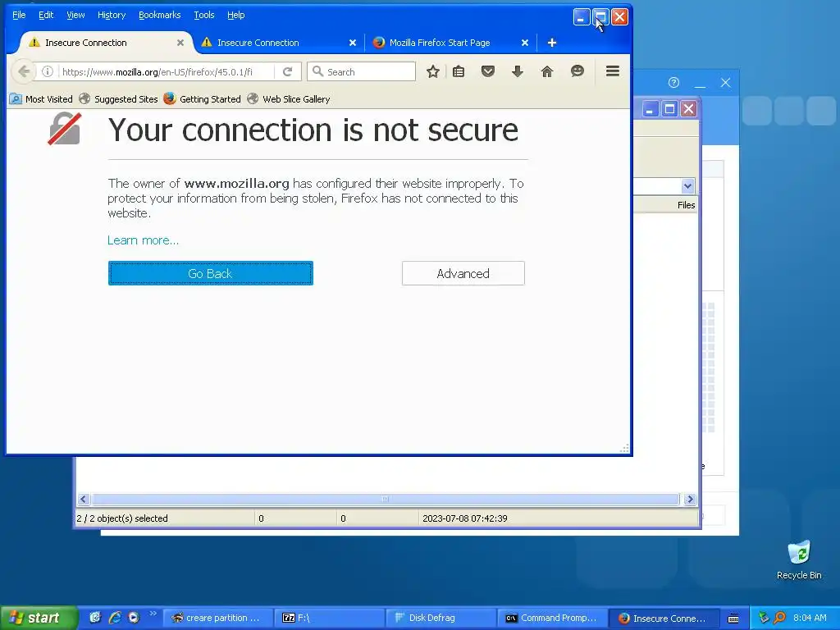Click the Go Back button
Image resolution: width=840 pixels, height=630 pixels.
coord(211,273)
